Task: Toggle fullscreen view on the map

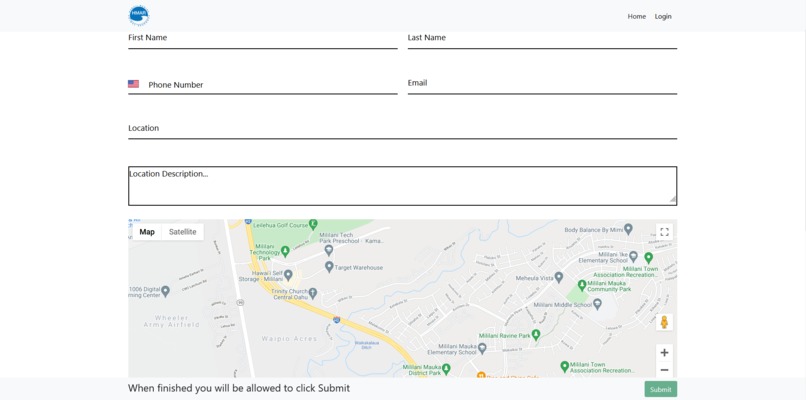Action: pos(664,232)
